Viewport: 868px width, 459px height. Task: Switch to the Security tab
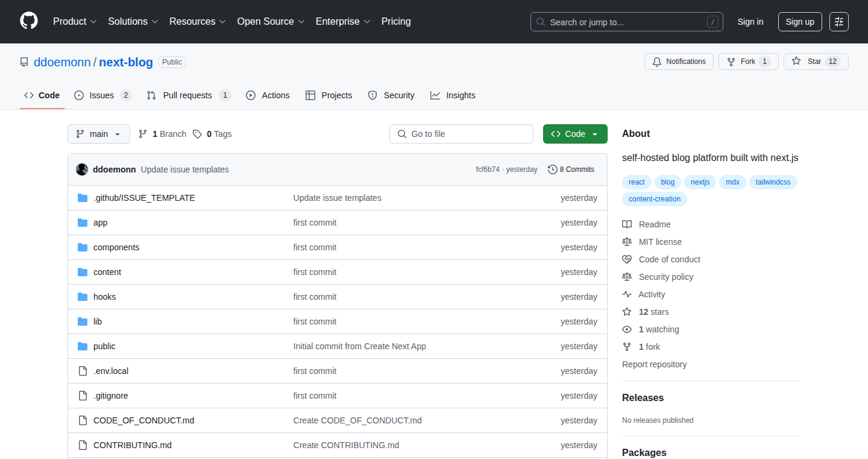pos(391,95)
